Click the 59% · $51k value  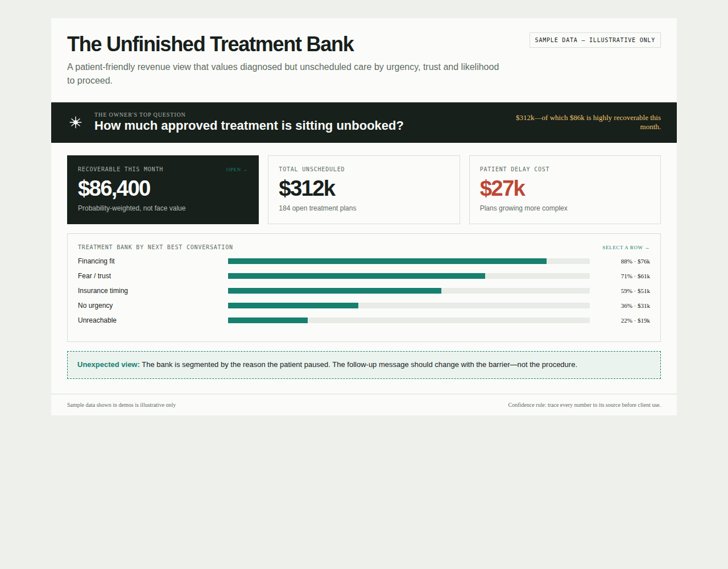click(635, 291)
